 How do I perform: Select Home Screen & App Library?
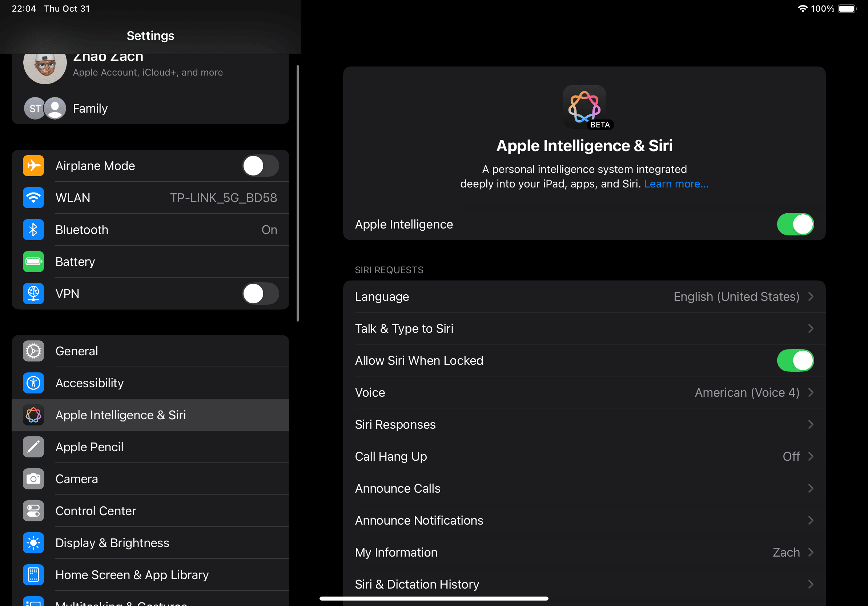(x=132, y=575)
